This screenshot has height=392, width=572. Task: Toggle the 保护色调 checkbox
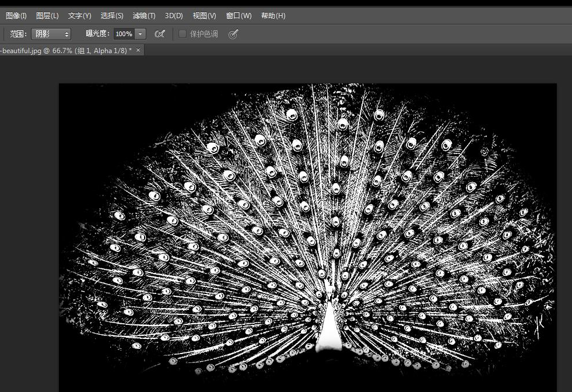coord(183,34)
